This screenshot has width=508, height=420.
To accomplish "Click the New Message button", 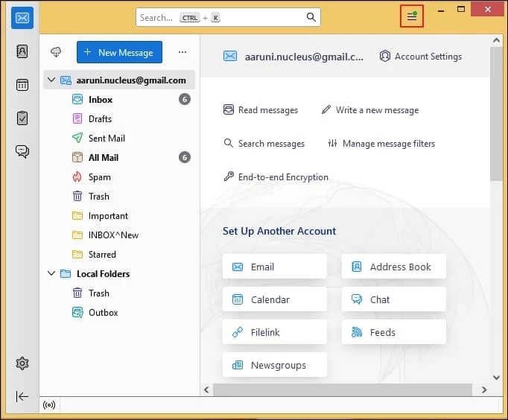I will pyautogui.click(x=119, y=52).
